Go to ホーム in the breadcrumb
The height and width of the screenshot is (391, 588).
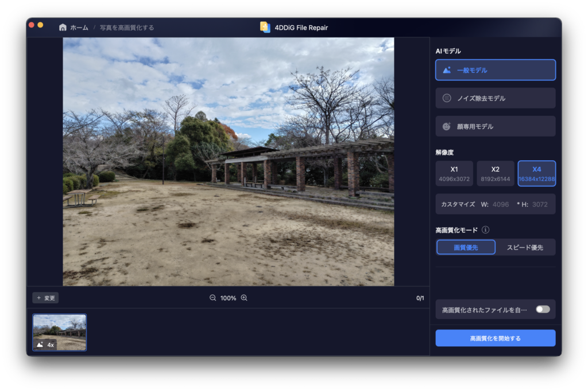[x=79, y=28]
